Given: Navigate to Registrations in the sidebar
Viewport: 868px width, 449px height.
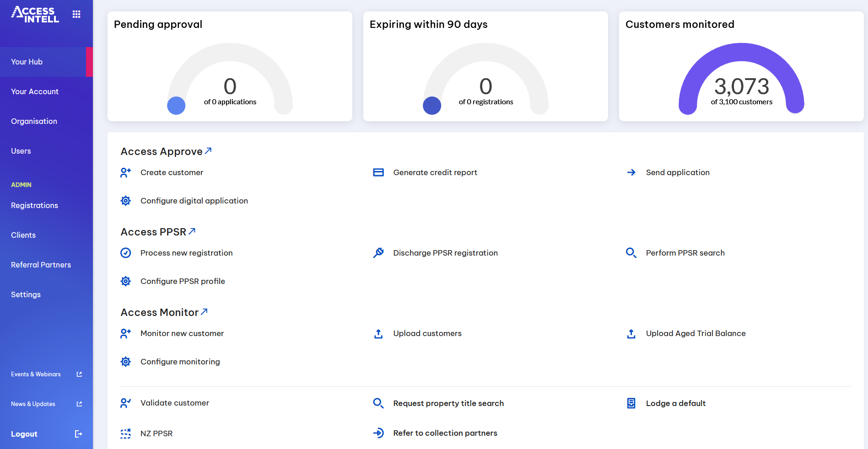Looking at the screenshot, I should pos(34,205).
